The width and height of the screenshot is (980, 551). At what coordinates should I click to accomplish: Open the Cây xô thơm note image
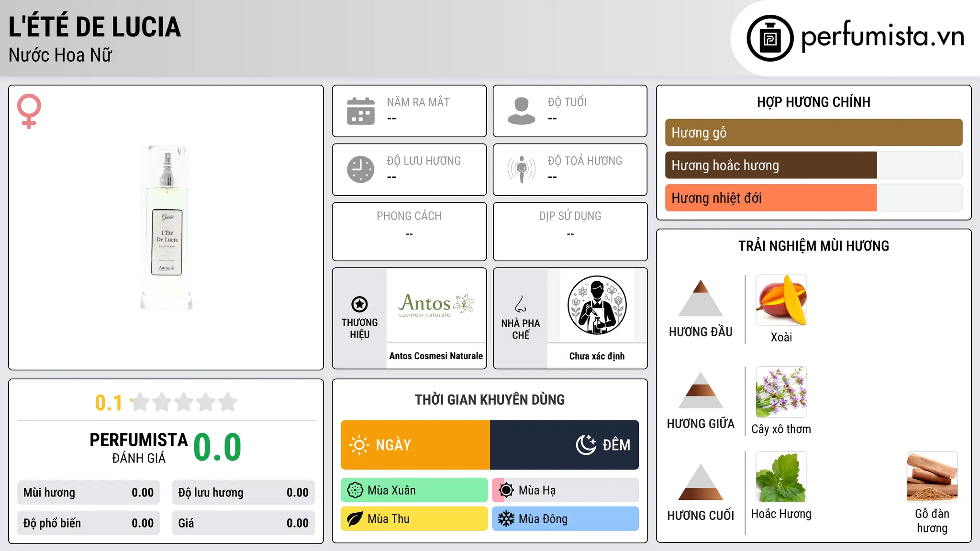781,392
